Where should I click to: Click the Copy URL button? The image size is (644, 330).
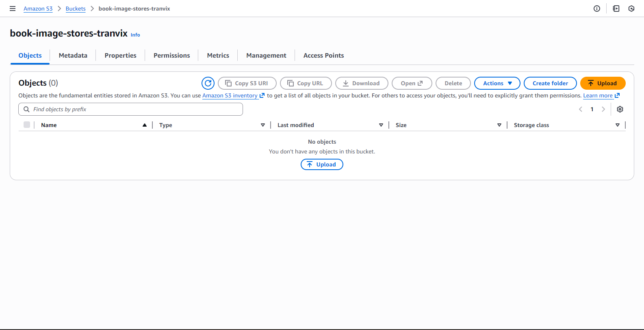click(306, 83)
